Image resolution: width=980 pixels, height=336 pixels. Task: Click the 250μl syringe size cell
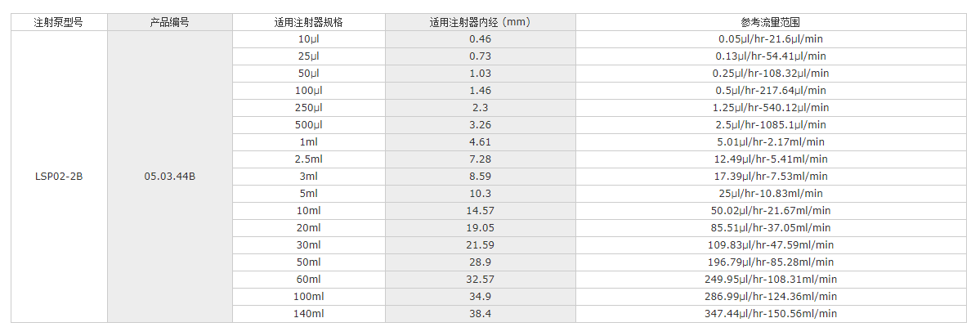point(309,108)
